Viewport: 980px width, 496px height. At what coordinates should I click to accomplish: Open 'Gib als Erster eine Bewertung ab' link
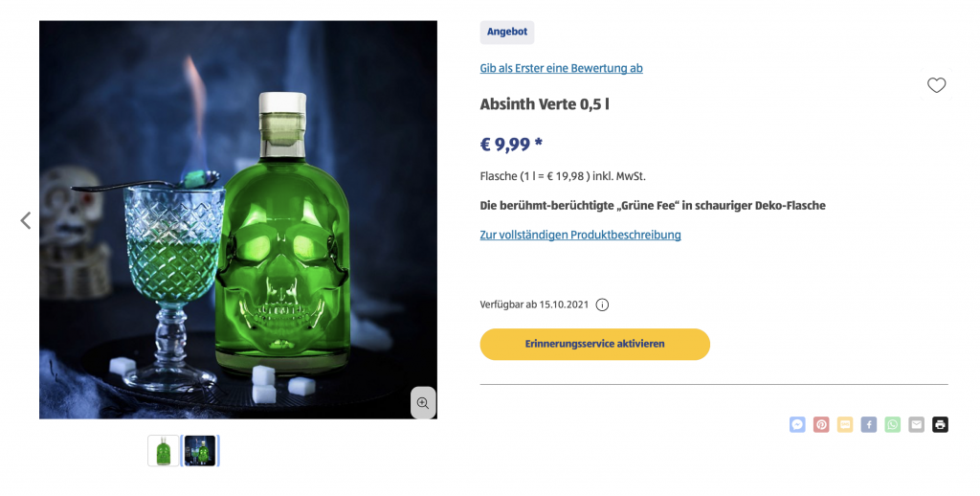coord(561,68)
